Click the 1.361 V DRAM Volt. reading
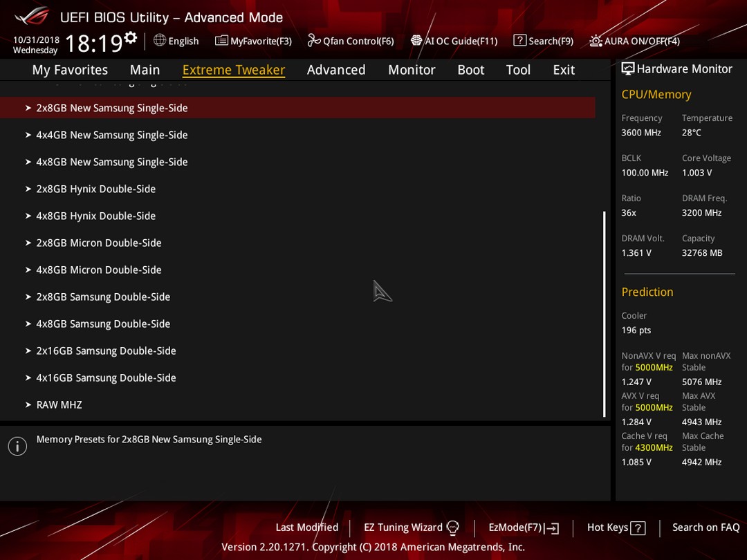Image resolution: width=747 pixels, height=560 pixels. coord(636,253)
